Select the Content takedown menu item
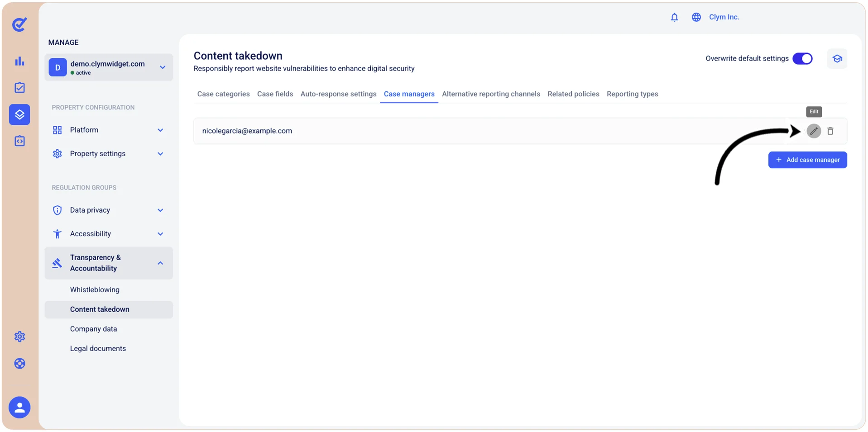868x432 pixels. 109,309
